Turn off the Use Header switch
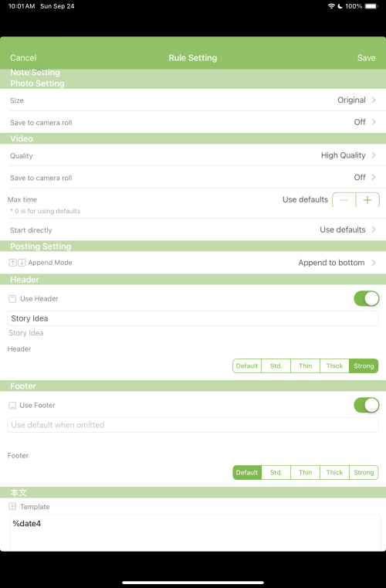This screenshot has width=386, height=588. pyautogui.click(x=367, y=298)
